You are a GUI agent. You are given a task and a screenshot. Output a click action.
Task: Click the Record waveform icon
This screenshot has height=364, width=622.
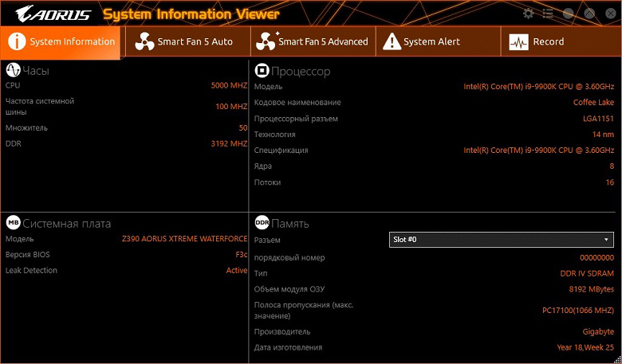[x=518, y=42]
